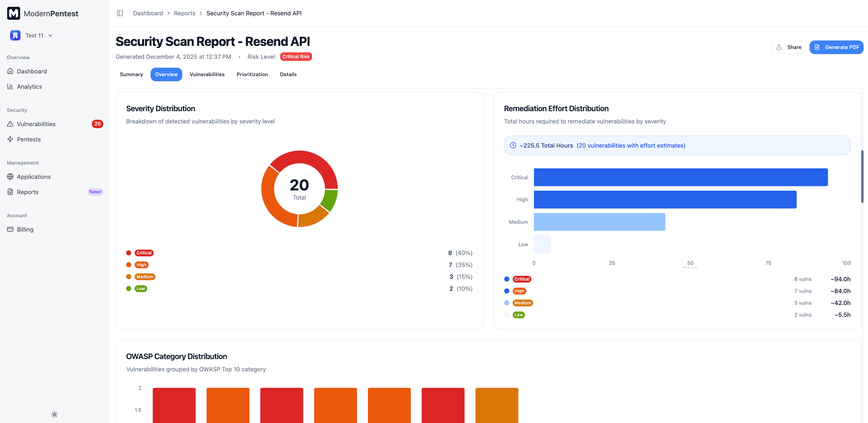Screen dimensions: 868x423
Task: Open Billing via the credit card icon
Action: [11, 229]
